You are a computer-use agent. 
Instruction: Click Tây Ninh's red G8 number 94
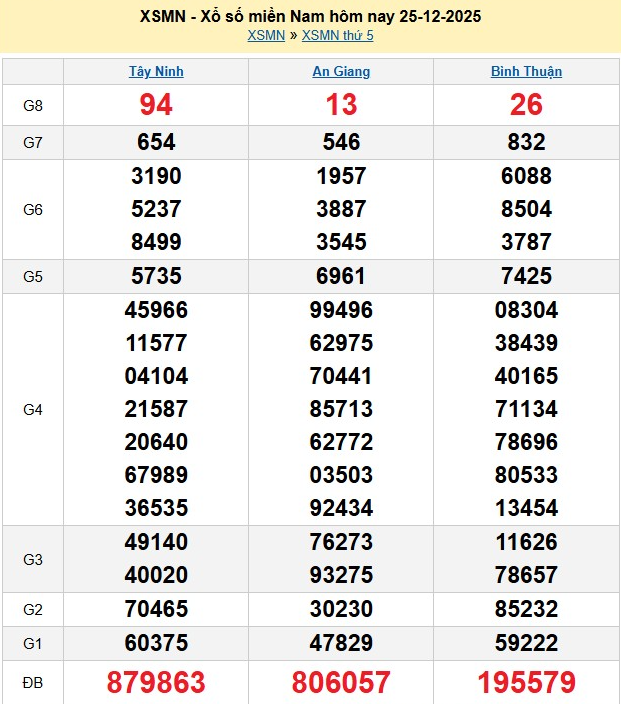point(156,105)
